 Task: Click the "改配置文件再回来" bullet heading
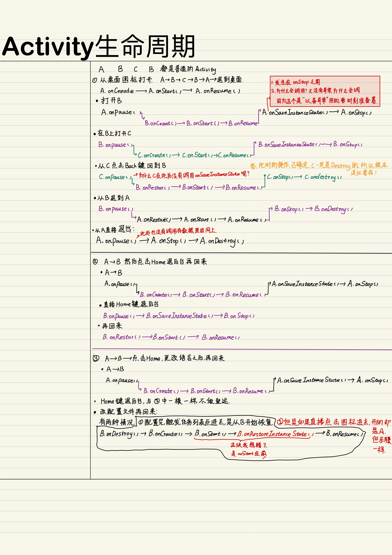click(x=128, y=411)
